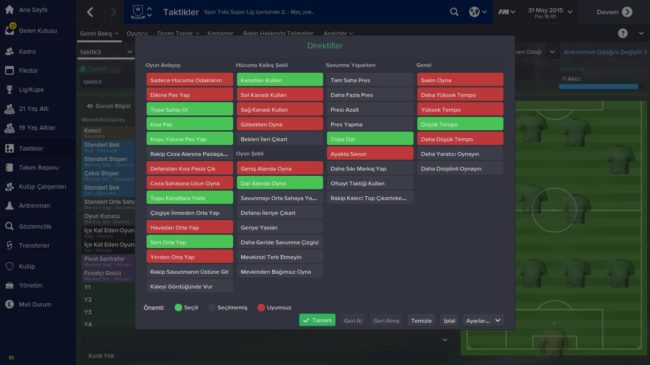Screen dimensions: 650x365
Task: Expand the chevron below the dialog
Action: [x=444, y=340]
